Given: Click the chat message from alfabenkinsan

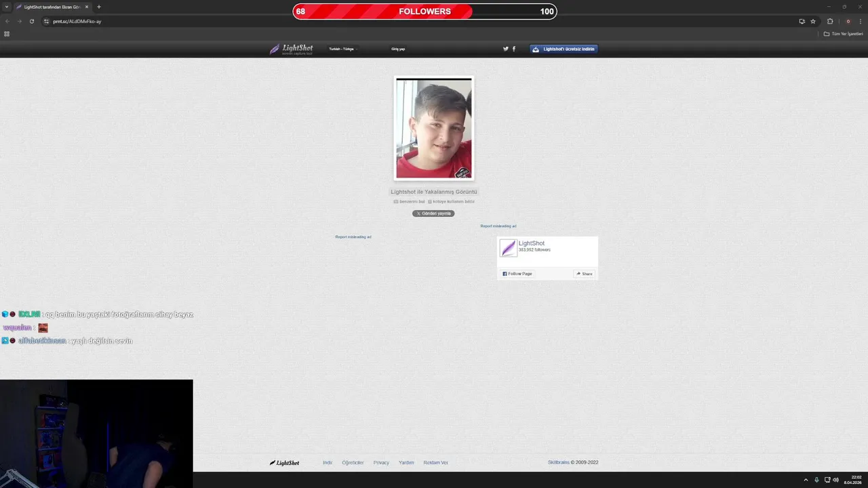Looking at the screenshot, I should click(67, 341).
